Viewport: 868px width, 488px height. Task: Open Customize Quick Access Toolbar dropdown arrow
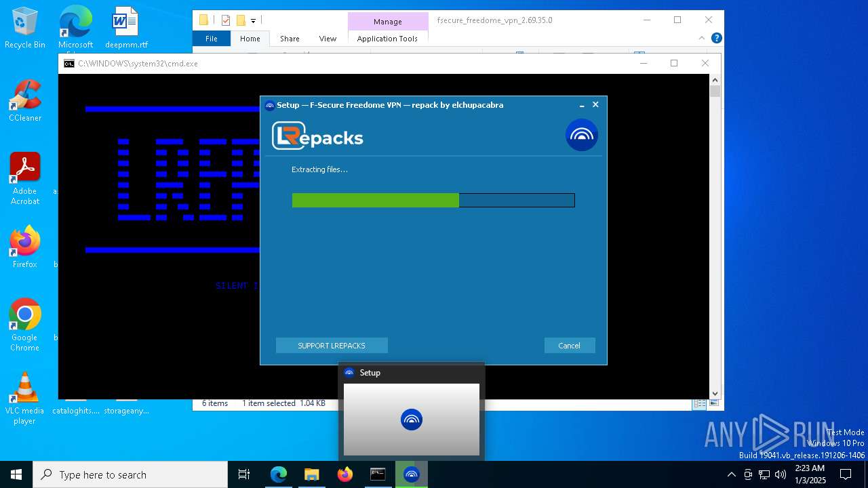(x=254, y=21)
